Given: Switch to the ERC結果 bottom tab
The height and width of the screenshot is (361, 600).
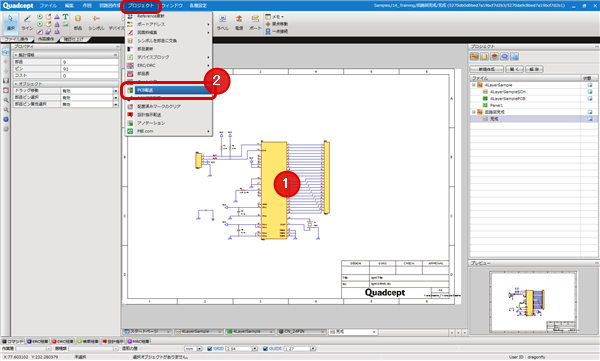Looking at the screenshot, I should [38, 341].
